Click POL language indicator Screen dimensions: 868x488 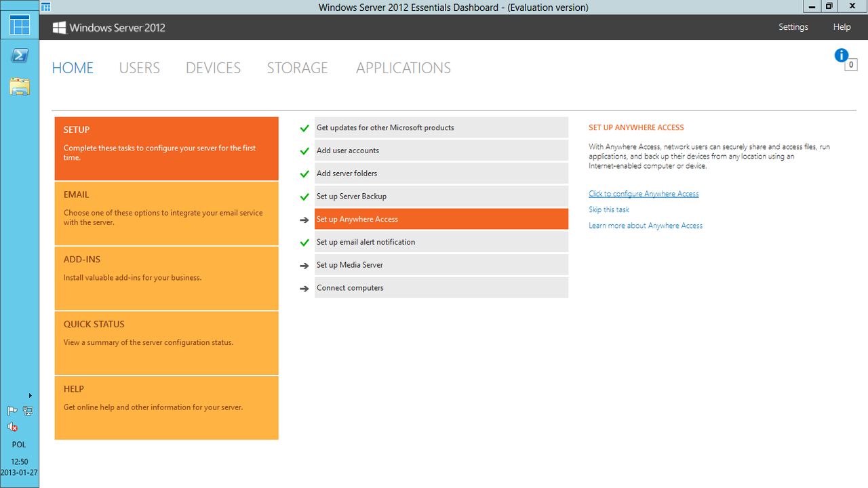19,445
